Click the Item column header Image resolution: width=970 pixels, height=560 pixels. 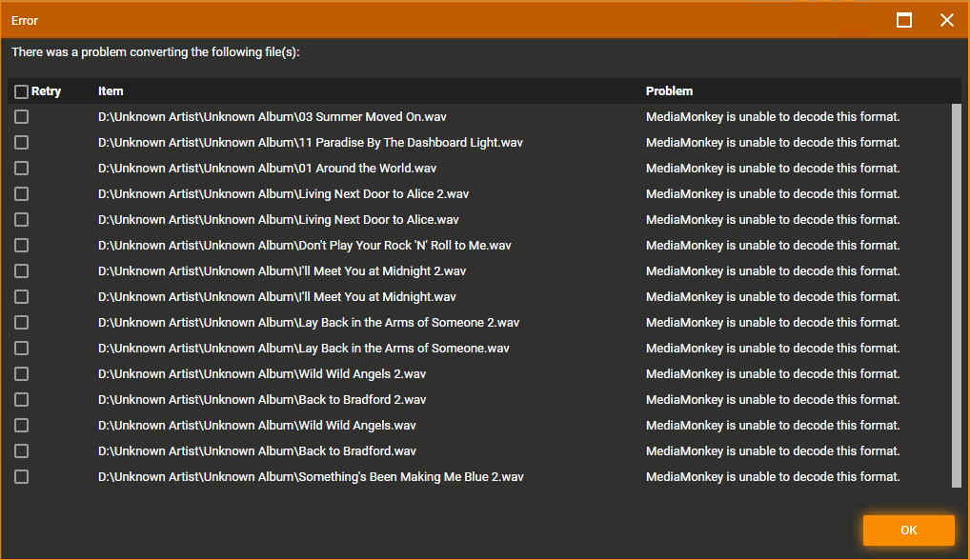(x=111, y=91)
